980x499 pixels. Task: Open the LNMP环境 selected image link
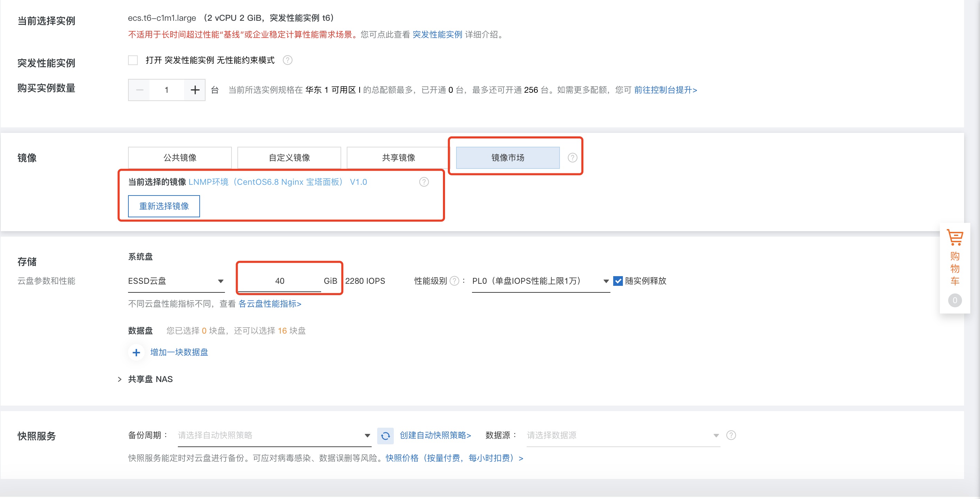pos(277,182)
